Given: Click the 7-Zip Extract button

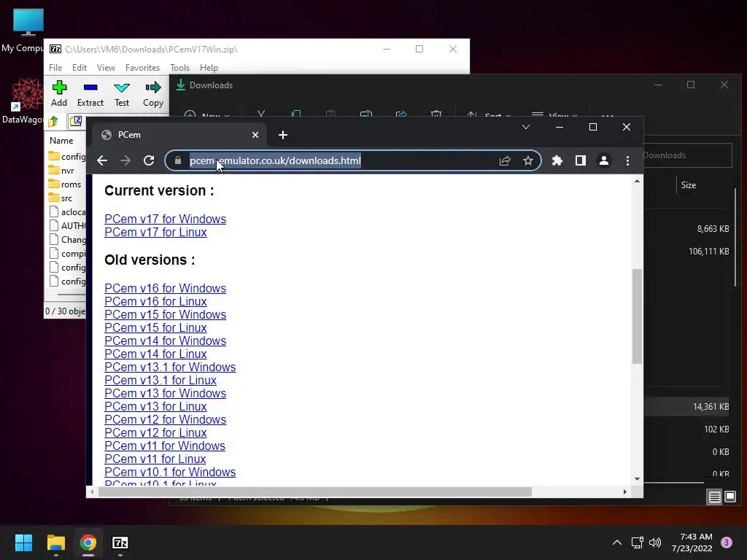Looking at the screenshot, I should click(90, 93).
